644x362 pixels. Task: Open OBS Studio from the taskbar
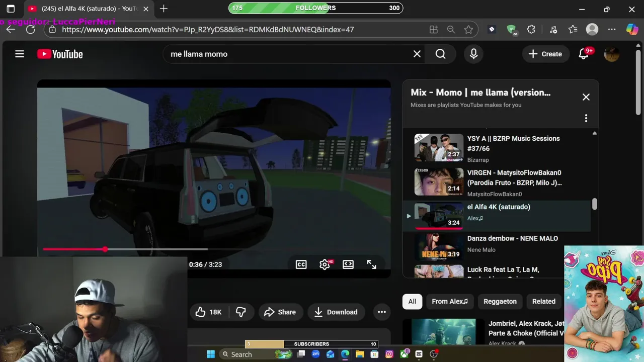(x=434, y=354)
